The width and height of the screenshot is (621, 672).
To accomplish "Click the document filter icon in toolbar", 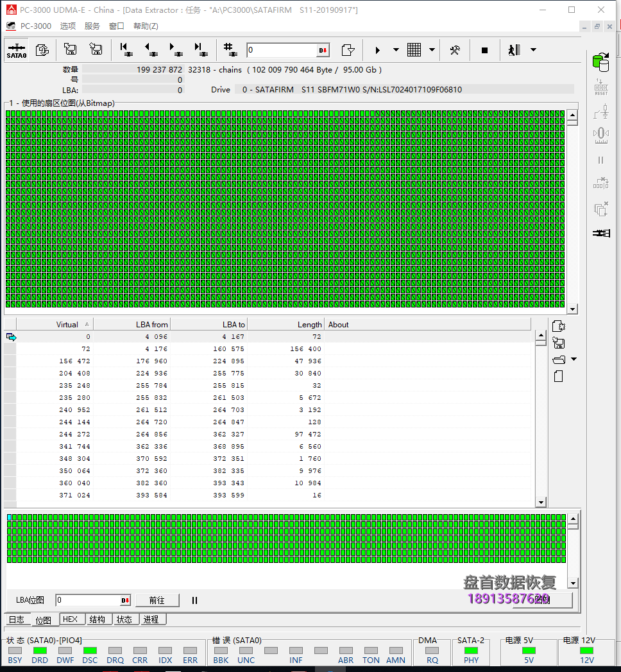I will (348, 50).
